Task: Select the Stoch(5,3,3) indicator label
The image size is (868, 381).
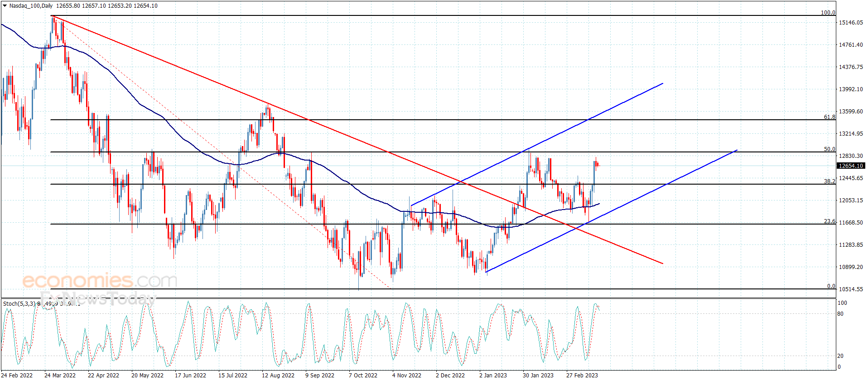Action: coord(19,304)
